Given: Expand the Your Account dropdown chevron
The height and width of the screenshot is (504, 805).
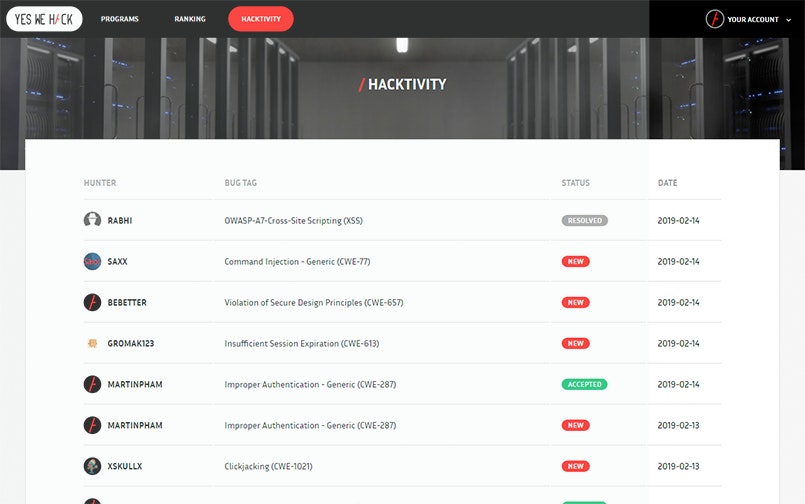Looking at the screenshot, I should [x=789, y=20].
